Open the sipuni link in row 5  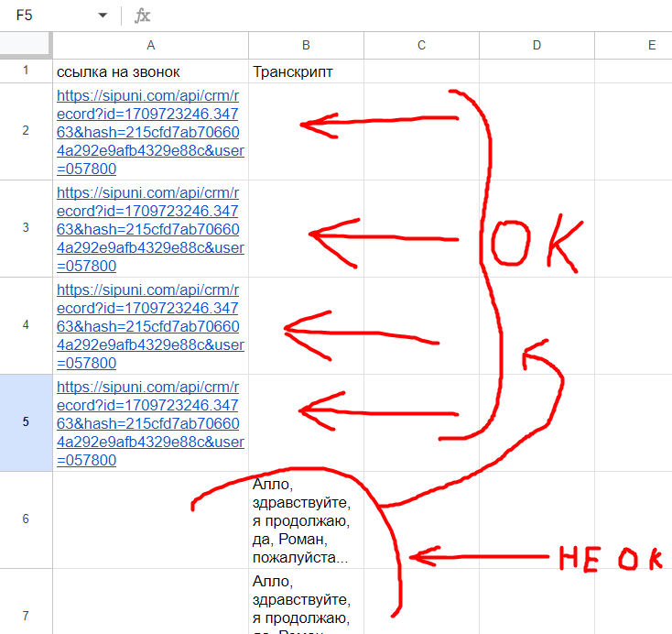tap(150, 423)
